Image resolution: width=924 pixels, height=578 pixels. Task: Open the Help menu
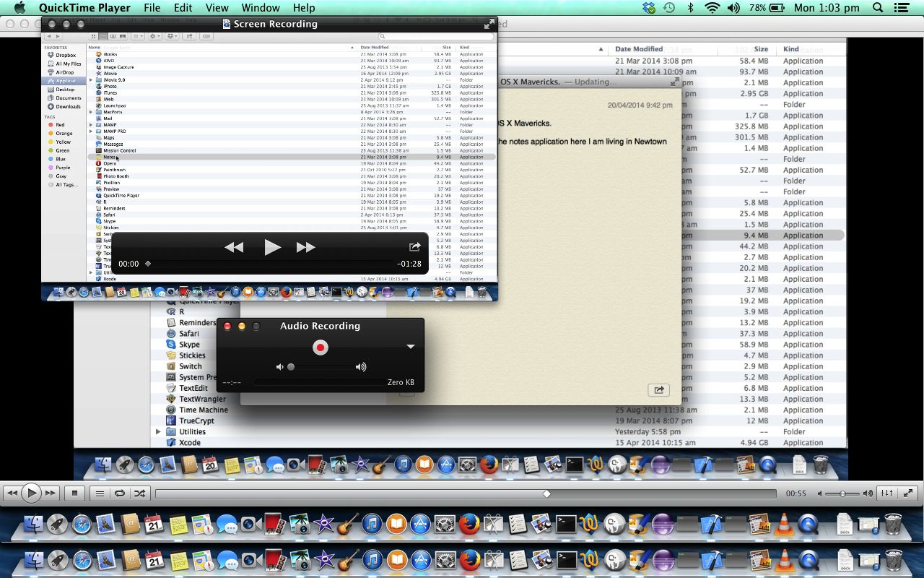[x=303, y=8]
